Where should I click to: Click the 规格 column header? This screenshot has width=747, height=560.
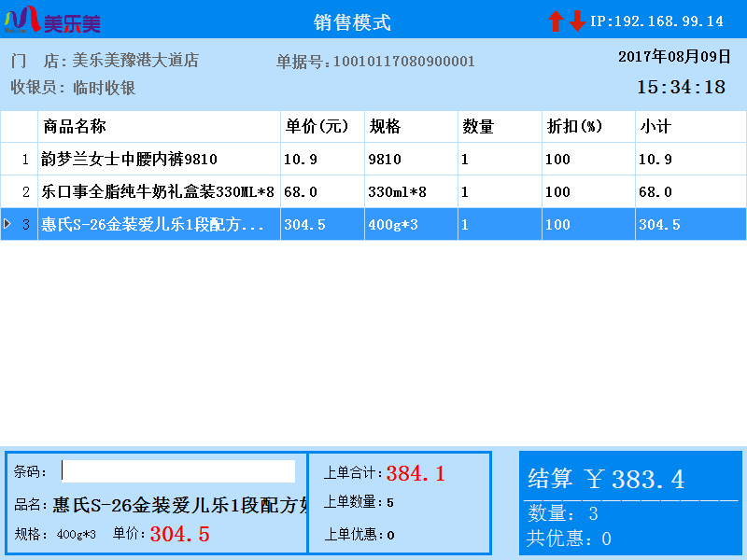pyautogui.click(x=411, y=127)
